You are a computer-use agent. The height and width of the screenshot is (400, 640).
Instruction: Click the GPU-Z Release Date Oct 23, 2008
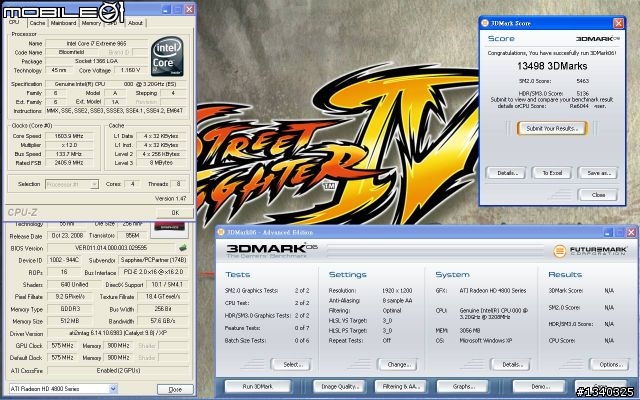[x=67, y=236]
